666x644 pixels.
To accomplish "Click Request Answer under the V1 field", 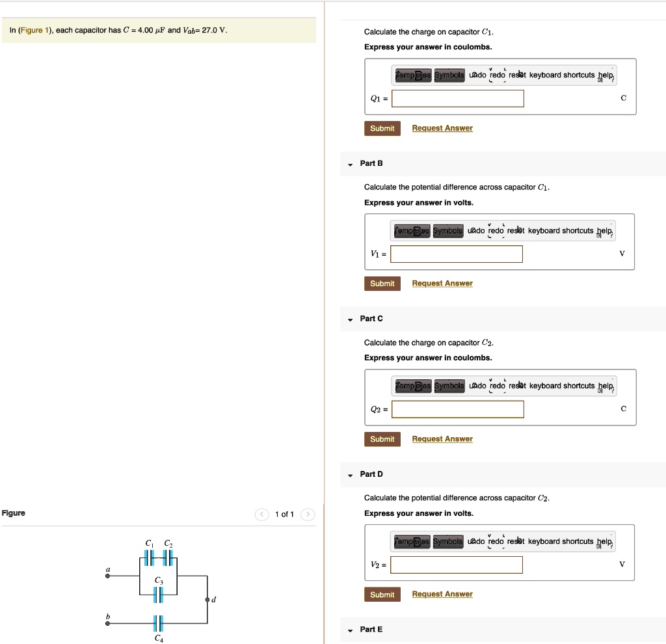I will tap(442, 284).
